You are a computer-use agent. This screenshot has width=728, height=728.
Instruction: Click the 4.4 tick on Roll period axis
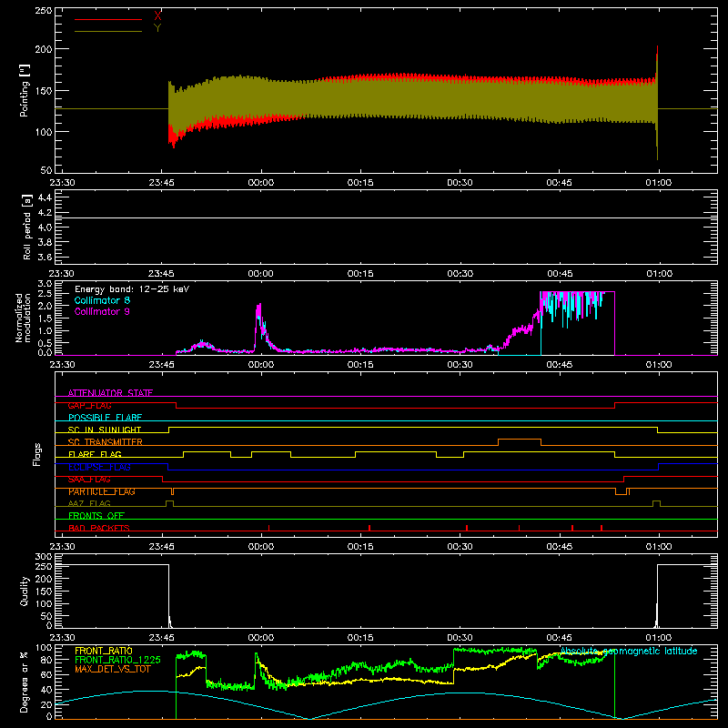45,197
